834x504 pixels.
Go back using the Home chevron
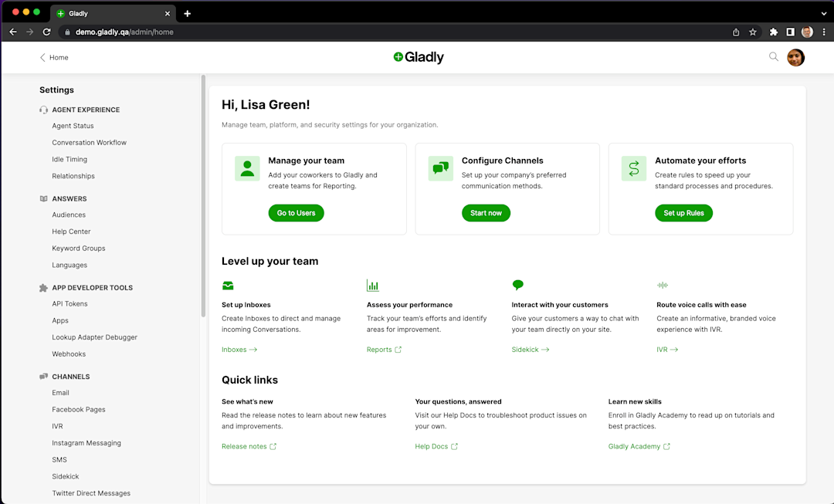(x=42, y=57)
